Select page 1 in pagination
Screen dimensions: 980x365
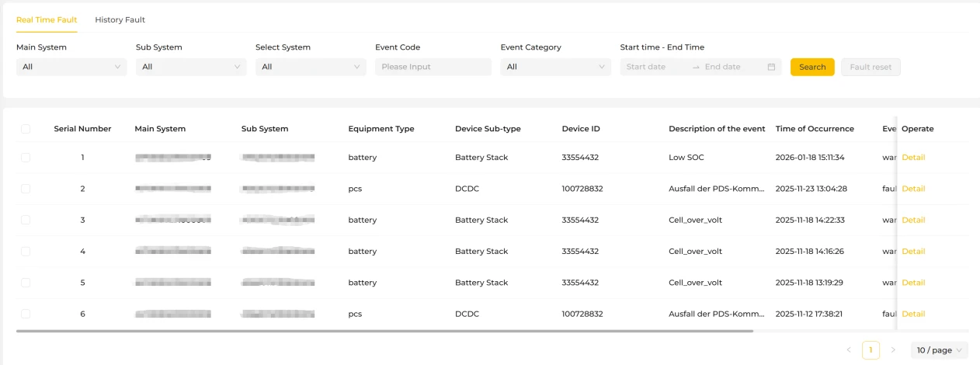(871, 350)
